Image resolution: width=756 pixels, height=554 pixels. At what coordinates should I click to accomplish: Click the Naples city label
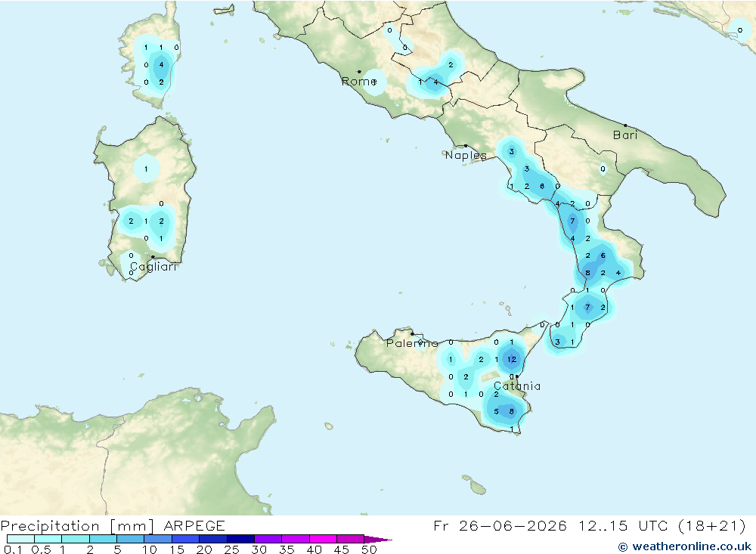465,155
